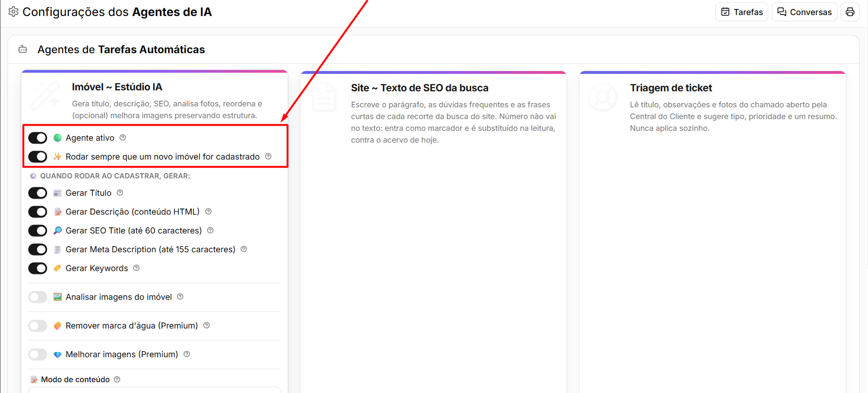Open the Tarefas button

coord(742,12)
